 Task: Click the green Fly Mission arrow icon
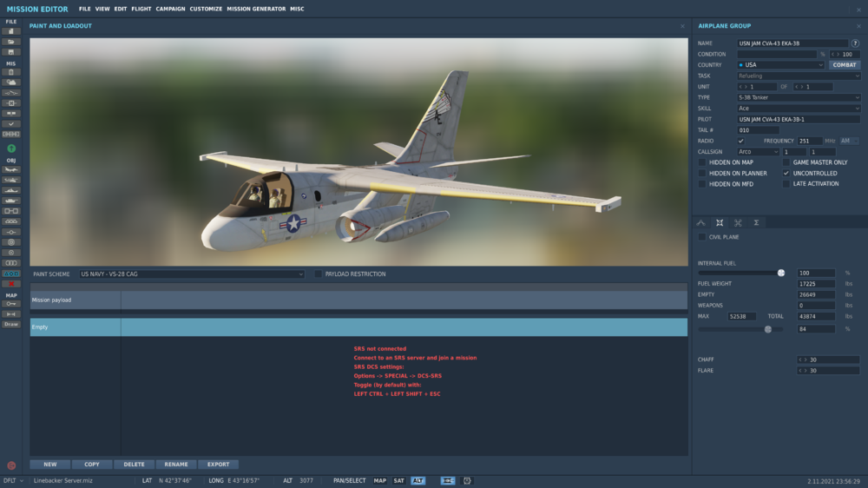pos(11,148)
